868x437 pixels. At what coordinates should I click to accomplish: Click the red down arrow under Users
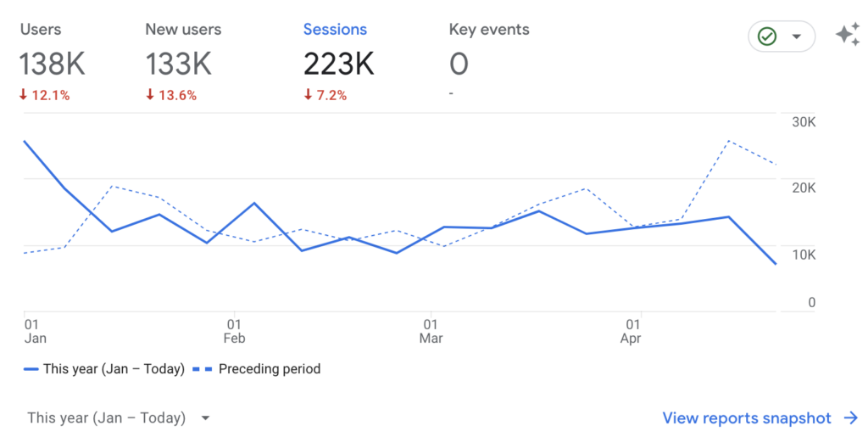(x=24, y=96)
